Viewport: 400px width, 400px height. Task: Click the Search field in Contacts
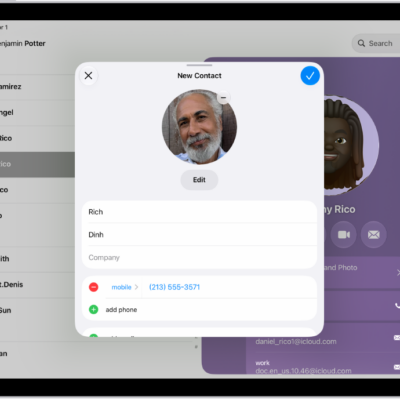point(376,43)
